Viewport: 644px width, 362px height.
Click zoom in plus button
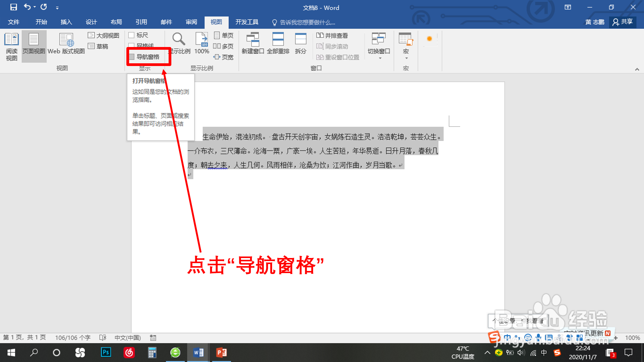(616, 338)
